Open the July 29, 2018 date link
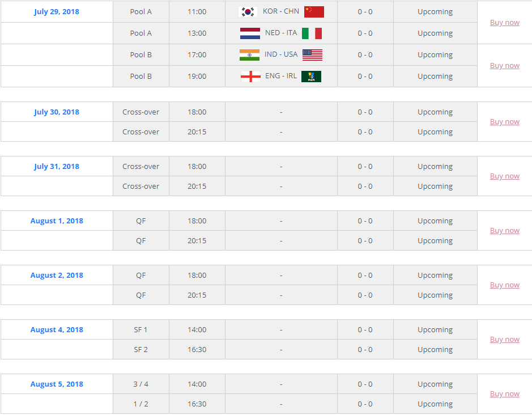 coord(57,11)
